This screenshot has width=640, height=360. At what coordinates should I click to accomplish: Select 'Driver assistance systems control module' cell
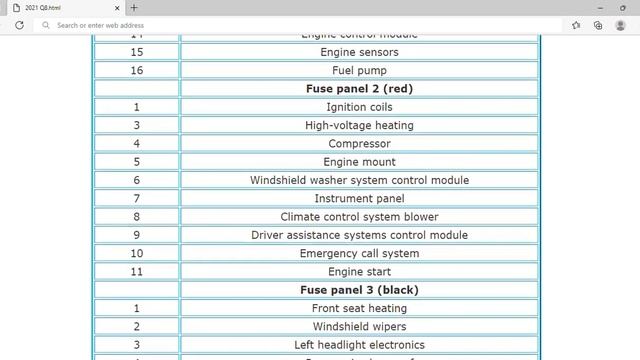click(359, 235)
